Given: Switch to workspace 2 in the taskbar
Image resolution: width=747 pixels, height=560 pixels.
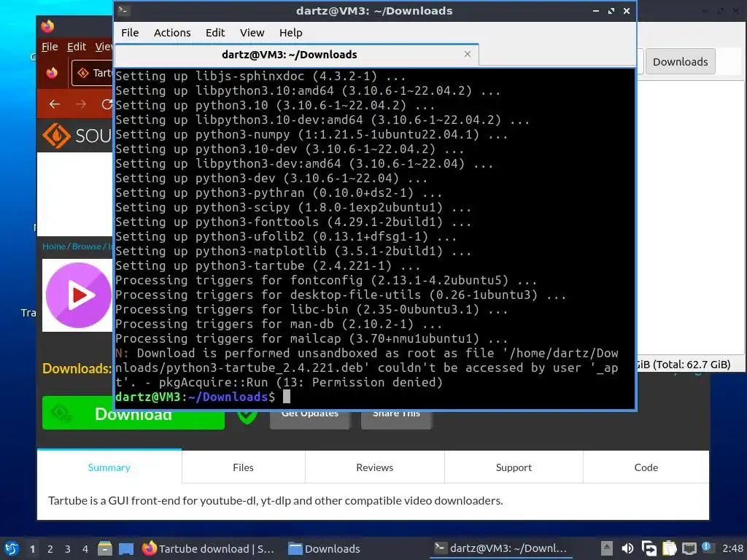Looking at the screenshot, I should click(x=50, y=549).
